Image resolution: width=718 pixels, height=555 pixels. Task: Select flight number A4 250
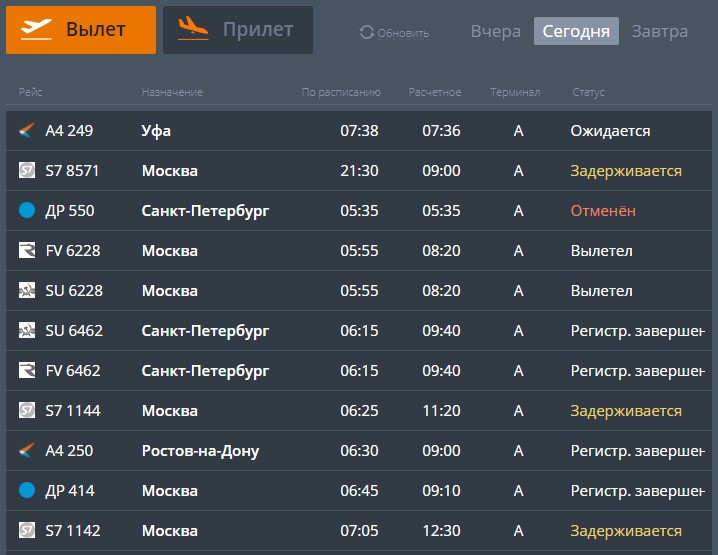coord(69,451)
